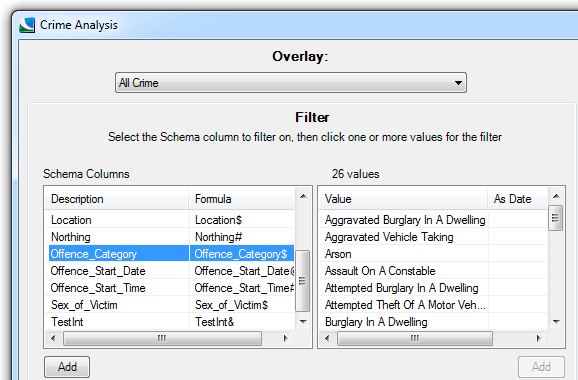Click the greyed Add button under values list
Image resolution: width=578 pixels, height=380 pixels.
click(541, 367)
